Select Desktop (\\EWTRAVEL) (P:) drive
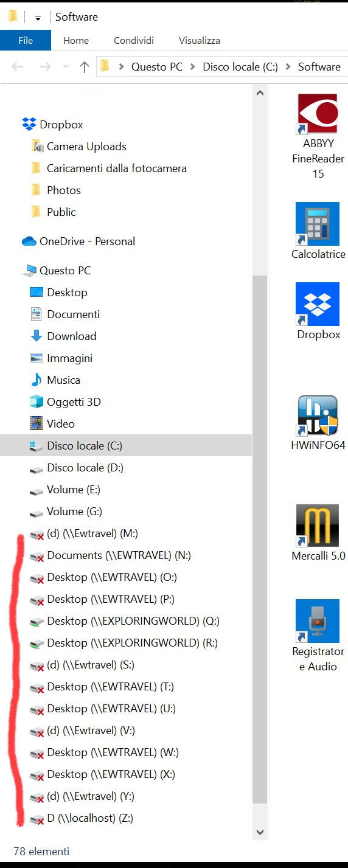The width and height of the screenshot is (348, 868). point(111,599)
